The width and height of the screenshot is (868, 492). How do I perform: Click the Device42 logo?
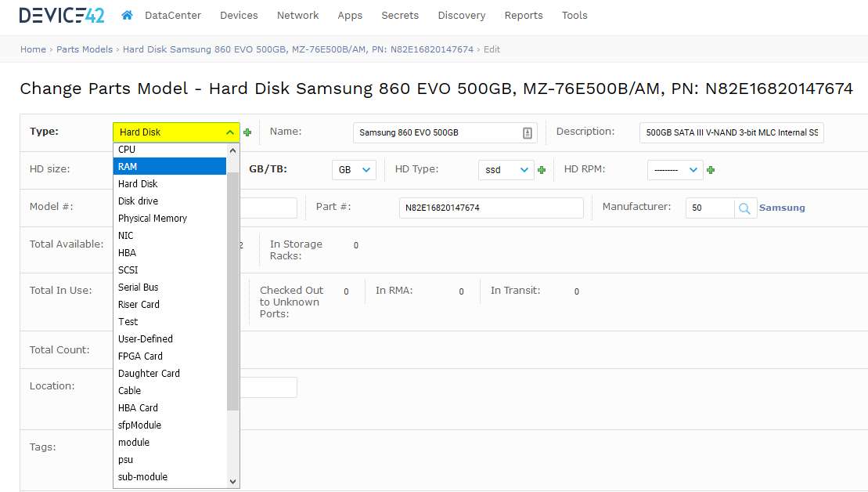point(62,15)
